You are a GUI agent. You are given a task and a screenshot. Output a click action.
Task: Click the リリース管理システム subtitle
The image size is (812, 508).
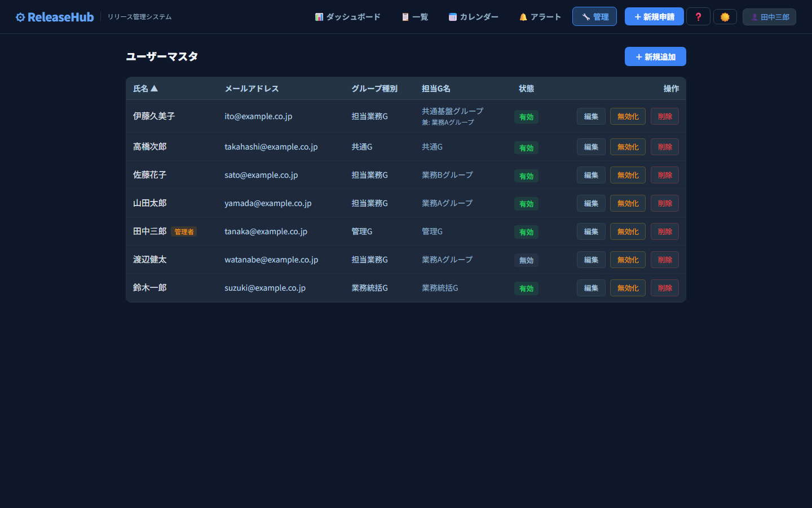(x=139, y=17)
